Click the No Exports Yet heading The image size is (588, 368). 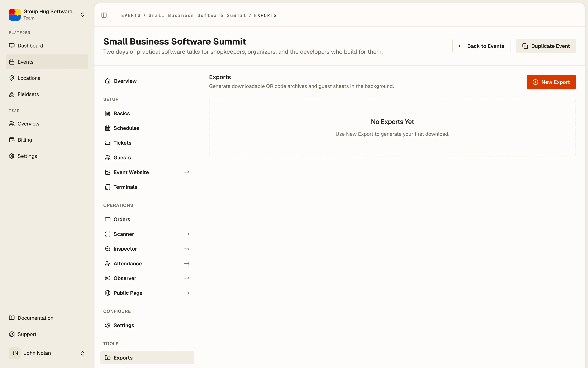click(x=392, y=122)
